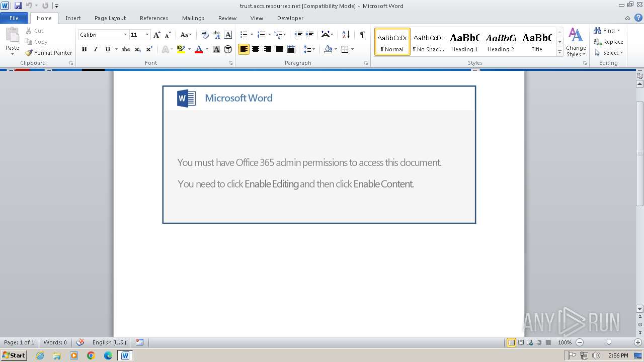The height and width of the screenshot is (362, 644).
Task: Click the Save icon in Quick Access toolbar
Action: point(18,6)
